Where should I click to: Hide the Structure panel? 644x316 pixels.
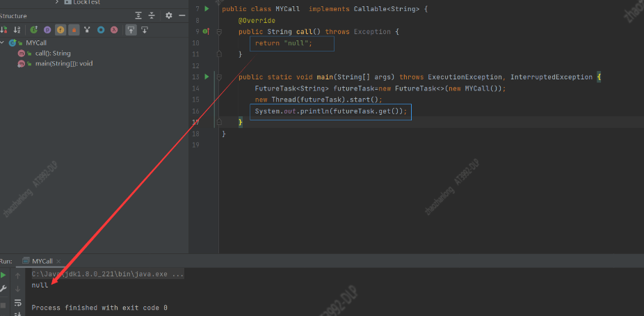point(182,15)
